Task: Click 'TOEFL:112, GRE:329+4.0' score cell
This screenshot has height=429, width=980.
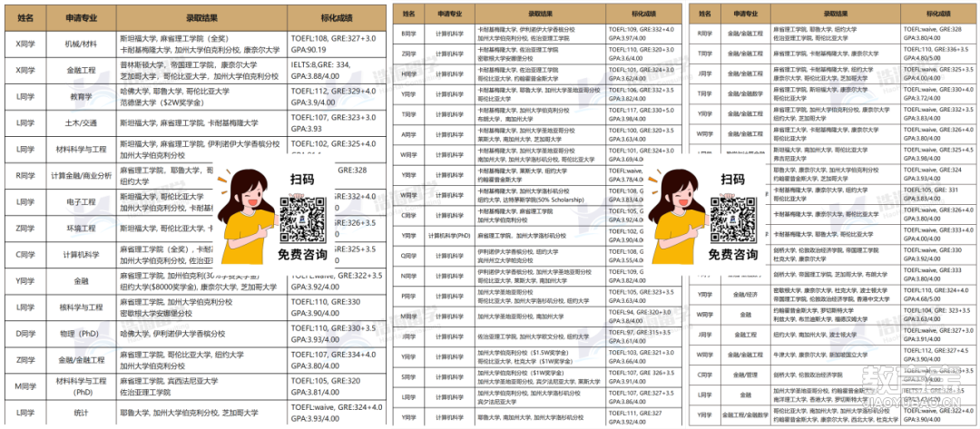Action: (337, 97)
